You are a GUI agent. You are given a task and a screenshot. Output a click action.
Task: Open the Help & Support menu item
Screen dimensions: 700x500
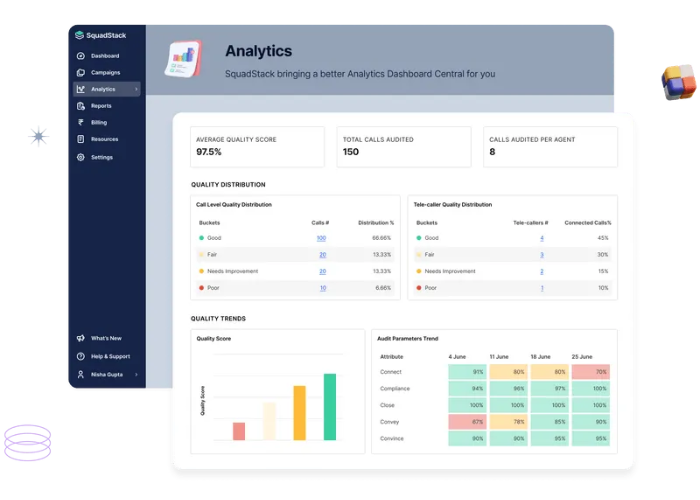(110, 356)
